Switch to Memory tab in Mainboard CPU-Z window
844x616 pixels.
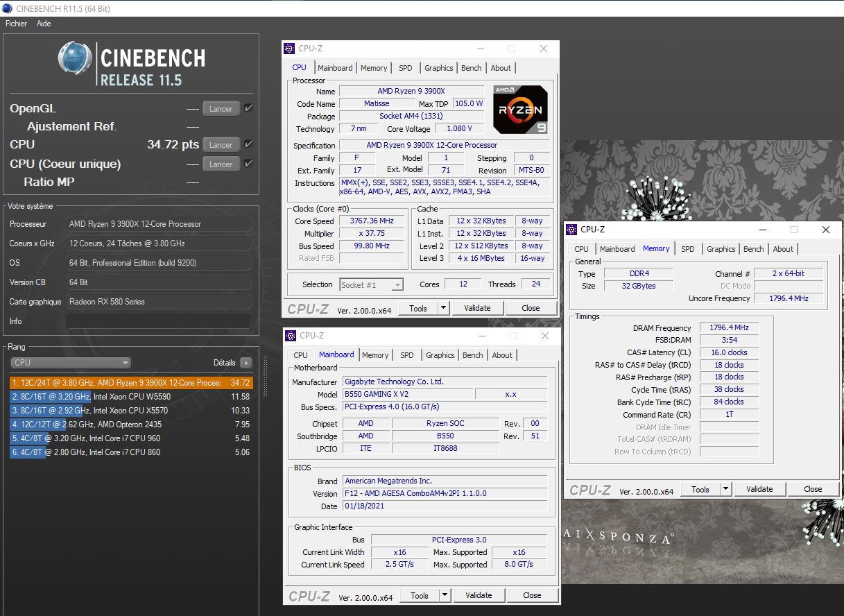click(375, 355)
